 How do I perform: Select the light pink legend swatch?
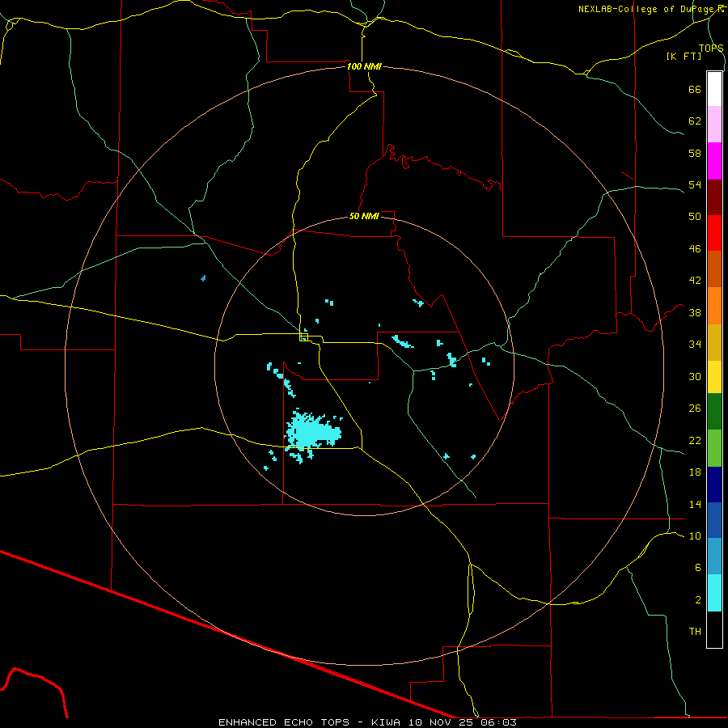[x=714, y=125]
